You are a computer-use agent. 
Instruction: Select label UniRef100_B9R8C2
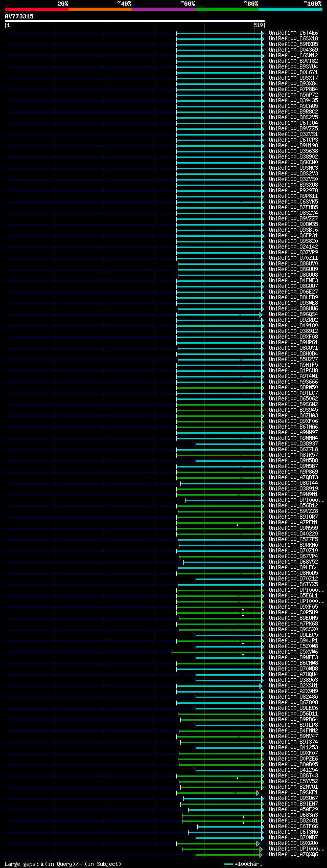(x=293, y=112)
